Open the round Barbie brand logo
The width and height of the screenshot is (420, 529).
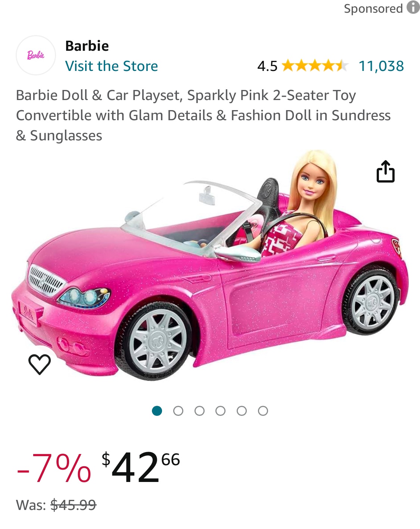(x=36, y=55)
